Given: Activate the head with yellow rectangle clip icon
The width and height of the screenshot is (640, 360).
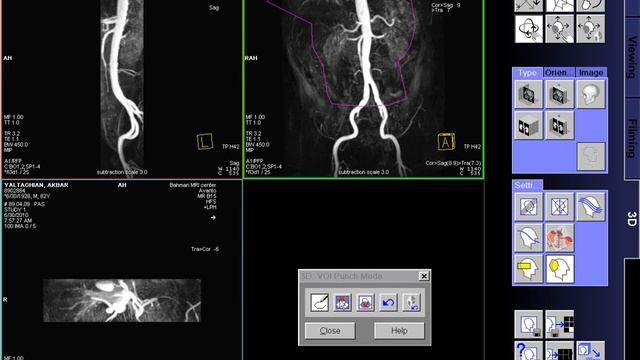Looking at the screenshot, I should coord(529,269).
